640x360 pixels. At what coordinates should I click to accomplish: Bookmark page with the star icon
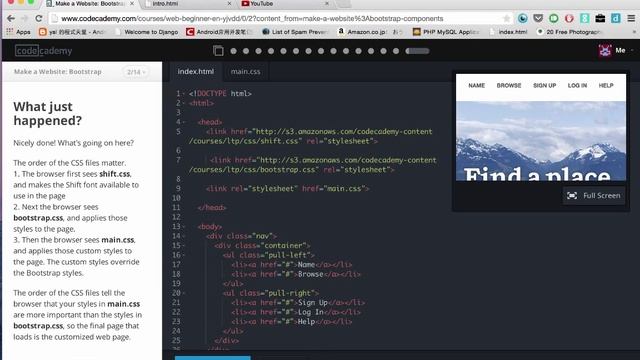[507, 18]
